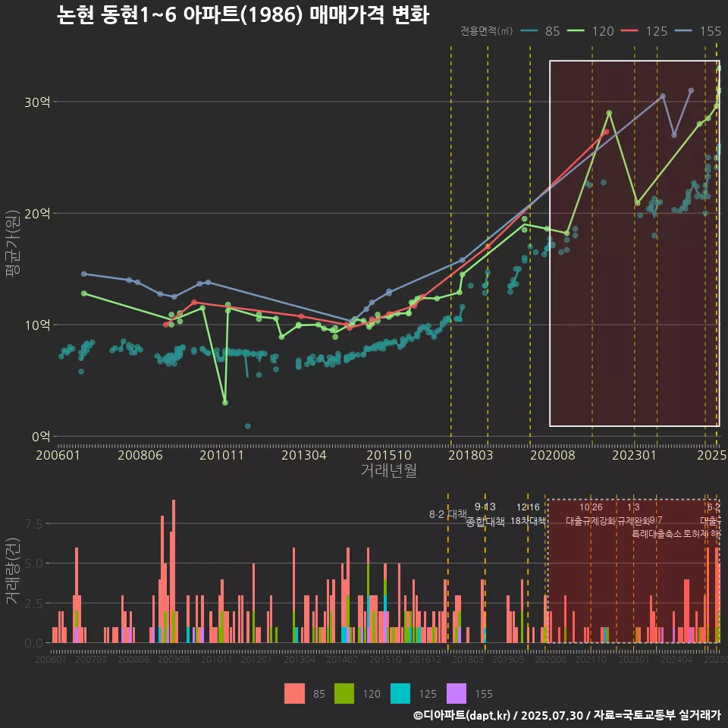Click the 9·13 종합대책 annotation label

click(x=485, y=514)
